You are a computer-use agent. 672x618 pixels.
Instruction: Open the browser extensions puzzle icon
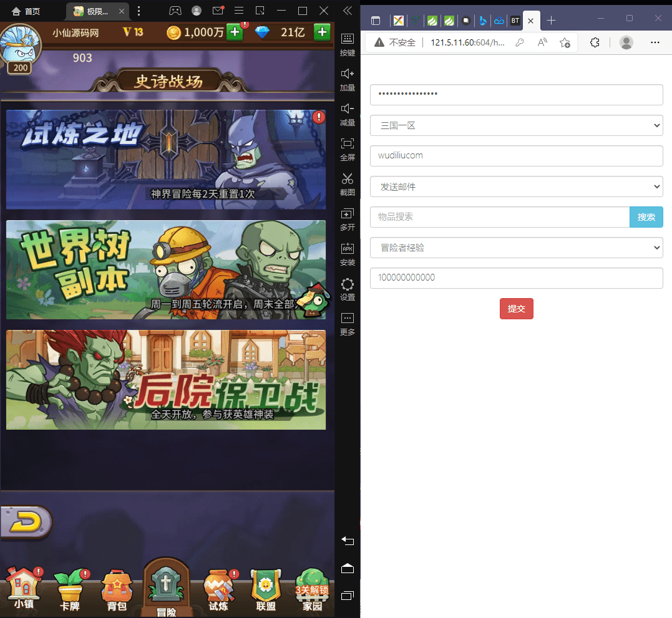click(595, 42)
